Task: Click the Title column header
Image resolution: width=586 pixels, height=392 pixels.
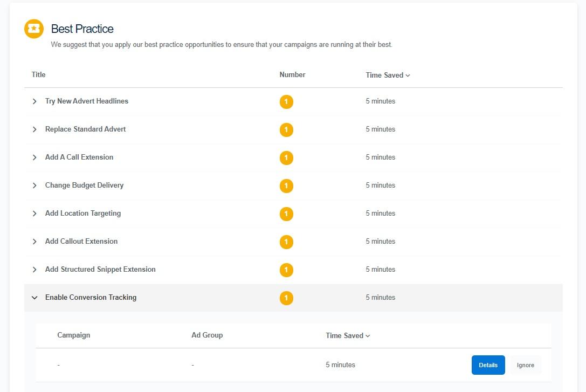Action: coord(38,74)
